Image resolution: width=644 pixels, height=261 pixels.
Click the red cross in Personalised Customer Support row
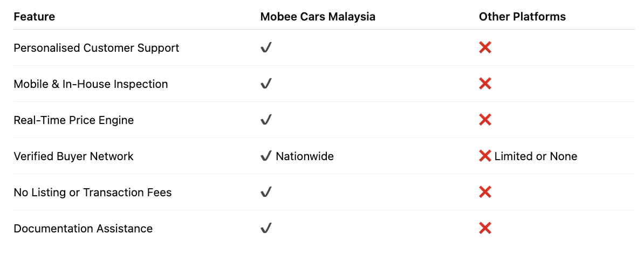click(485, 48)
